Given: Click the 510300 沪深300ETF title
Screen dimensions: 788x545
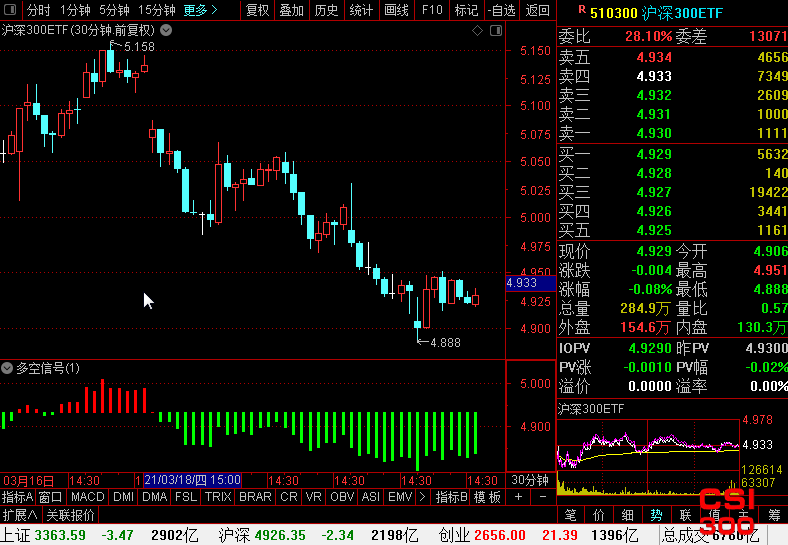Looking at the screenshot, I should pos(656,13).
